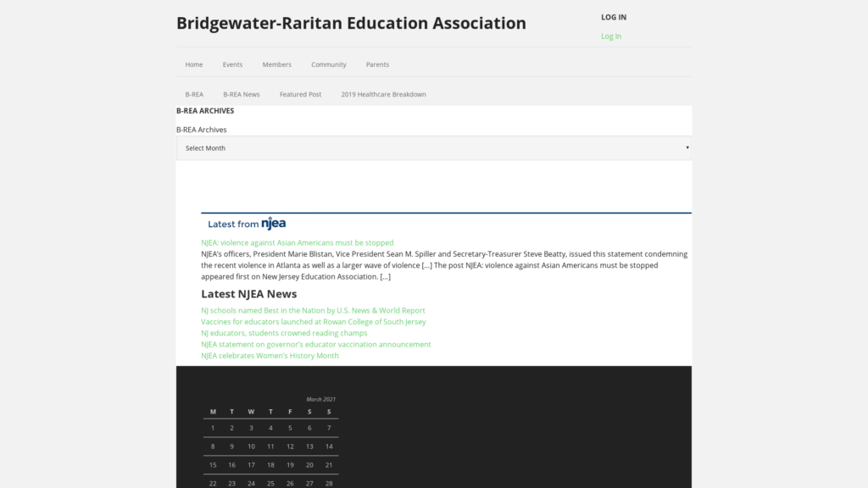Select day 17 in the March 2021 calendar

pyautogui.click(x=251, y=465)
